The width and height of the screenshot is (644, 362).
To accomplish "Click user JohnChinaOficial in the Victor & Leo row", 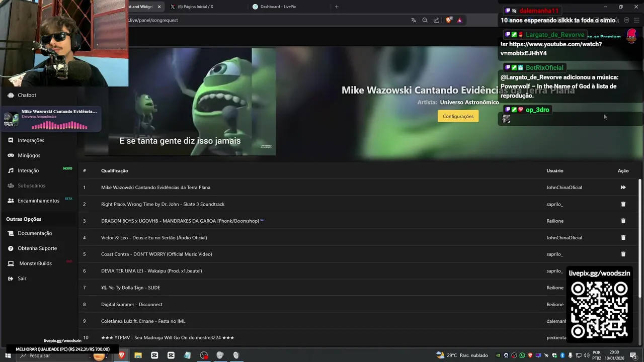I will pyautogui.click(x=564, y=237).
